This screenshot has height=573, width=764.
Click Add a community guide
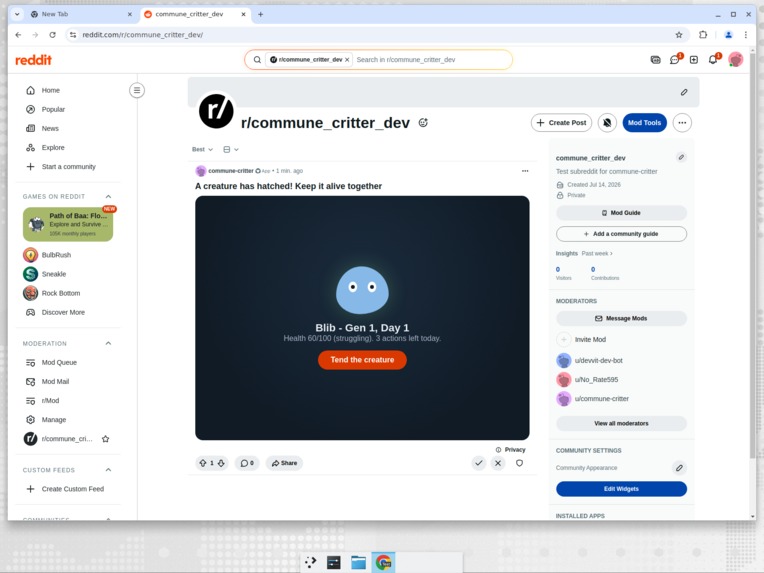(621, 234)
